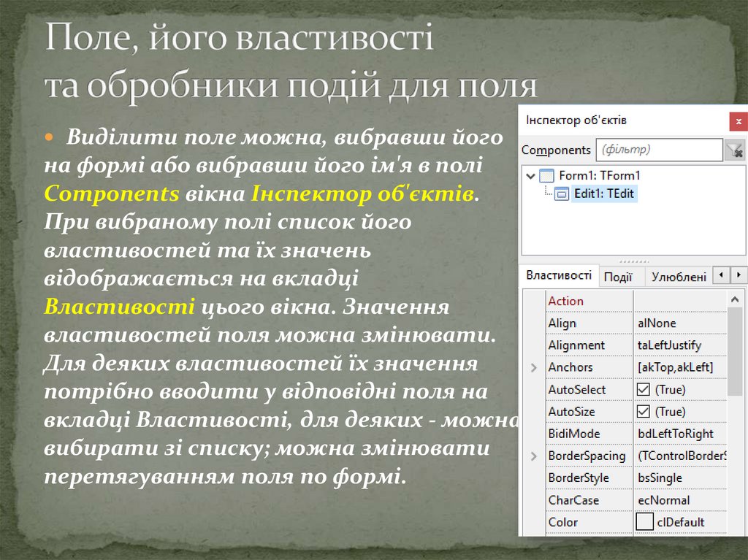The image size is (748, 560).
Task: Uncheck the AutoSize checkbox
Action: coord(644,412)
